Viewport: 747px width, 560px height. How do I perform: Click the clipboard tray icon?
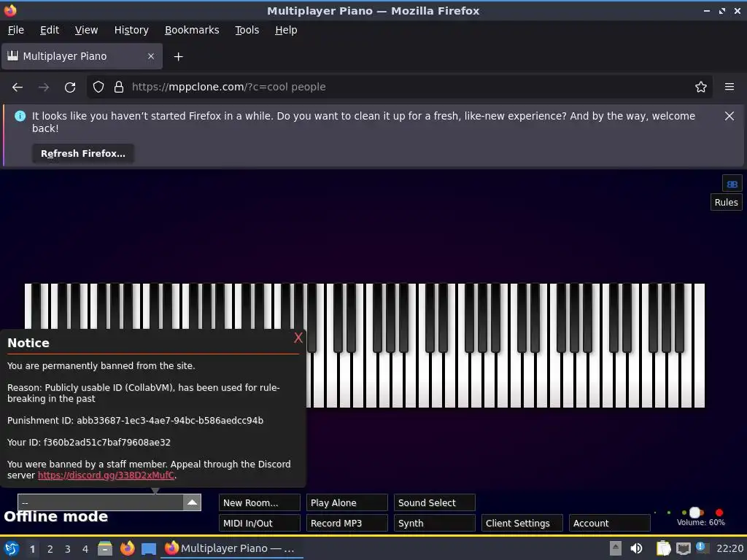[663, 548]
